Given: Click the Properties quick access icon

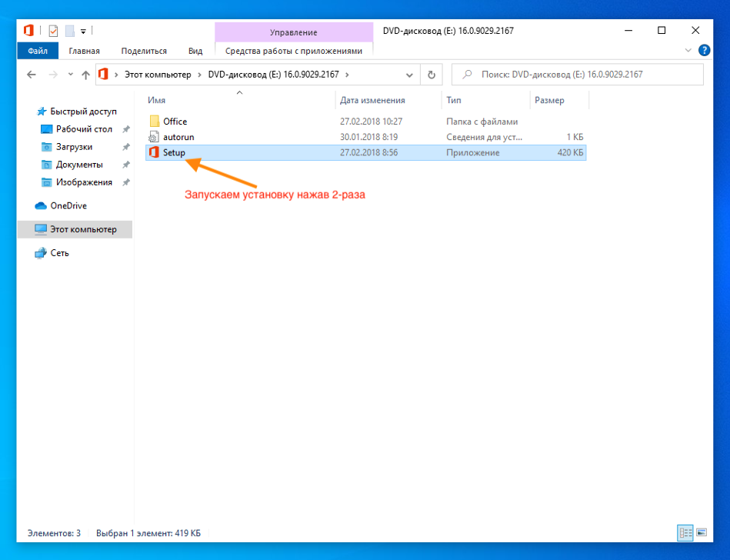Looking at the screenshot, I should (x=54, y=32).
